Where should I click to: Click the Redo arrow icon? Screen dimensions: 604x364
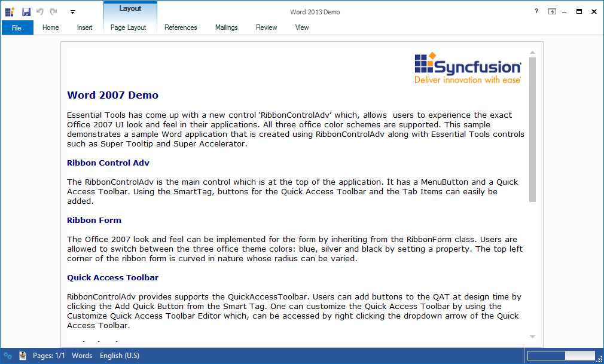[x=53, y=11]
